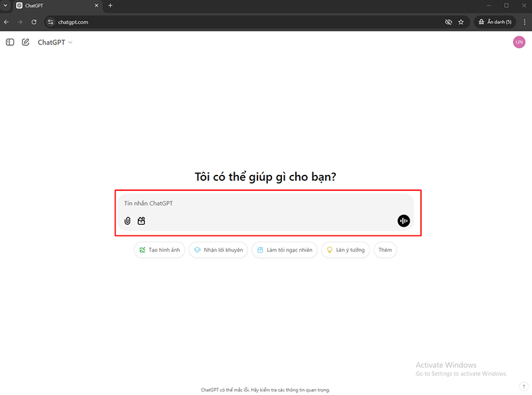Screen dimensions: 532x395
Task: Start a new chat with the compose icon
Action: pos(25,42)
